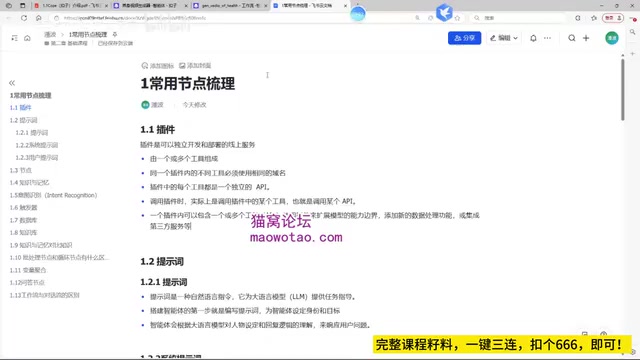Collapse the outline with double chevron
Viewport: 640px width, 360px height.
(x=12, y=83)
